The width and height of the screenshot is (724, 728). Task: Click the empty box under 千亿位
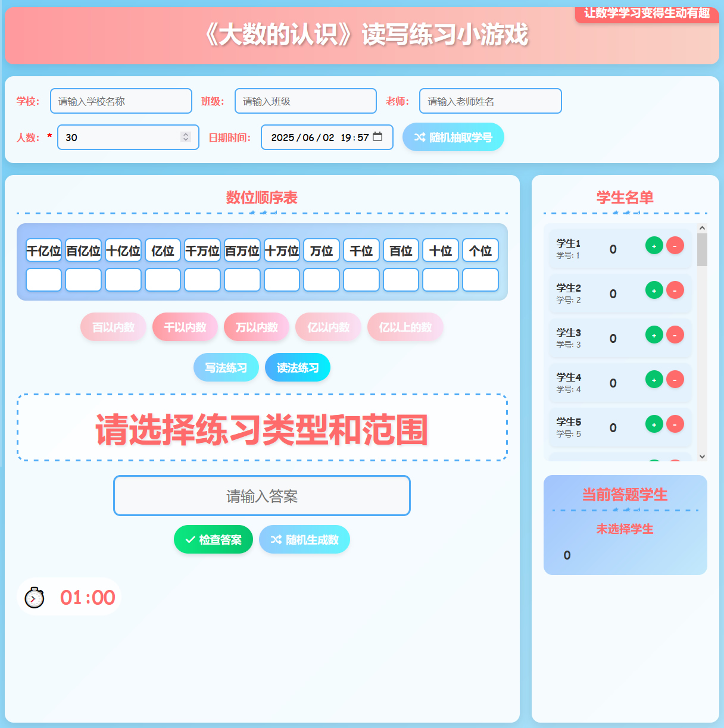pyautogui.click(x=43, y=280)
